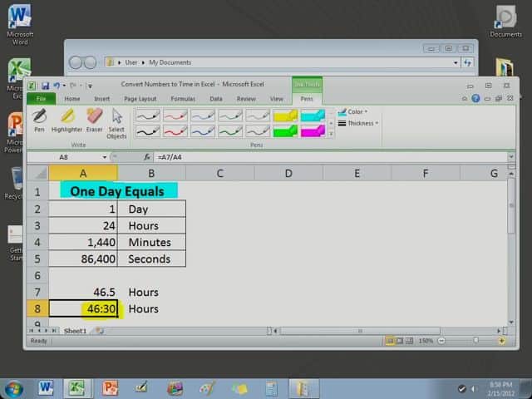Select highlighted cell 46:30
The width and height of the screenshot is (532, 399).
point(83,308)
